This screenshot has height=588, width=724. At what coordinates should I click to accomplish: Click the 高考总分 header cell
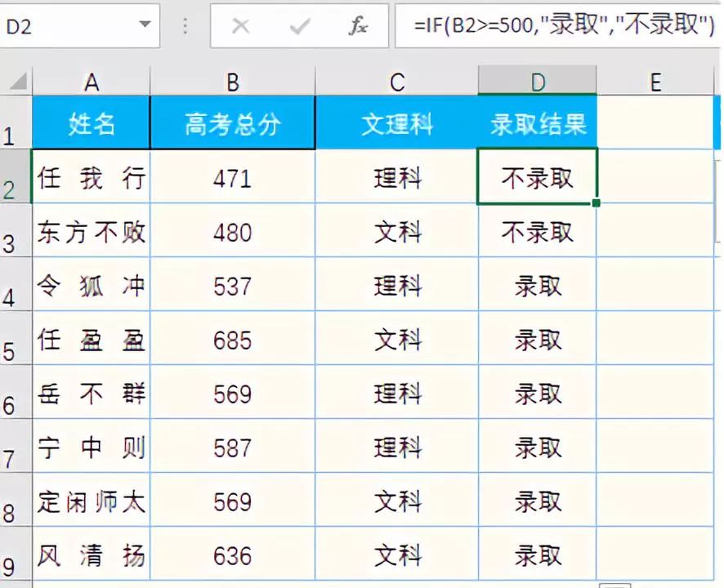coord(233,124)
